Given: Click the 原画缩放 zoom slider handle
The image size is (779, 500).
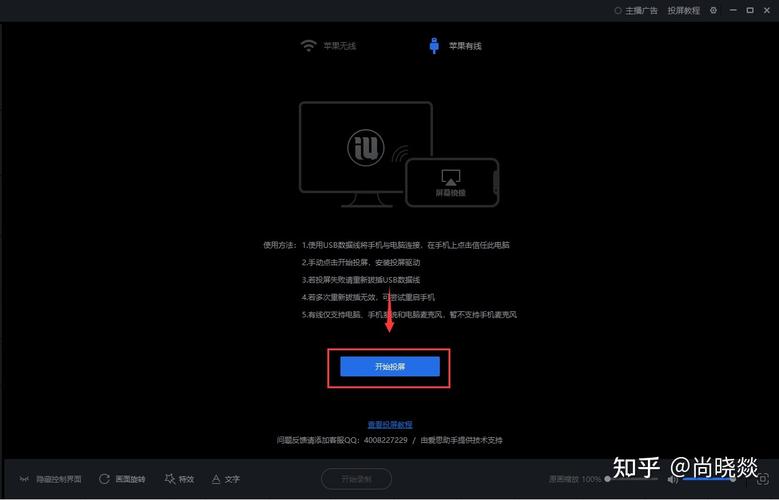Looking at the screenshot, I should [x=607, y=479].
